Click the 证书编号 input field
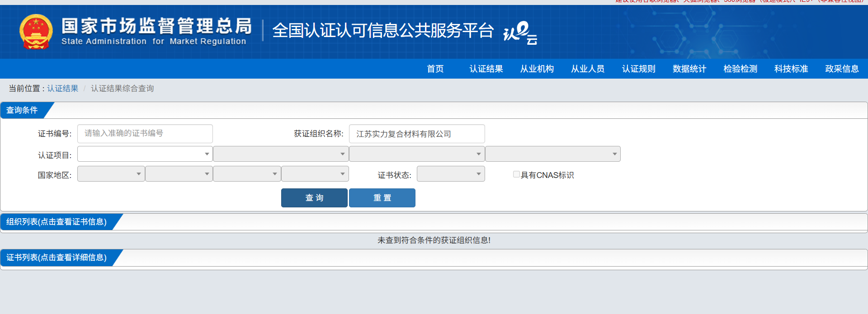This screenshot has width=868, height=314. (145, 134)
